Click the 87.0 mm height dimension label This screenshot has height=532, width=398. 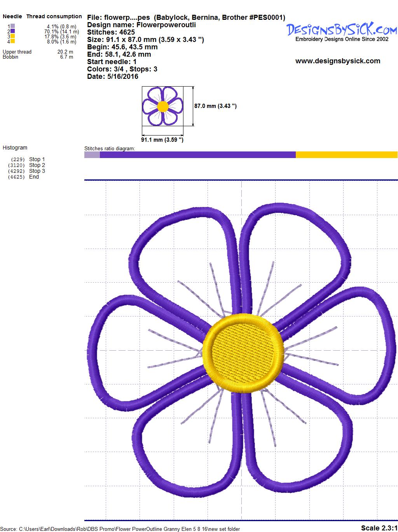pos(215,106)
